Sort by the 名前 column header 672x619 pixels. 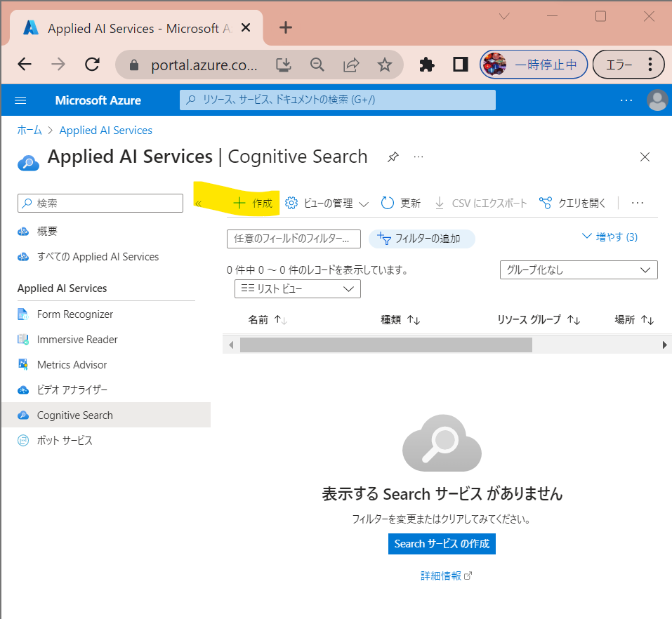(x=268, y=319)
